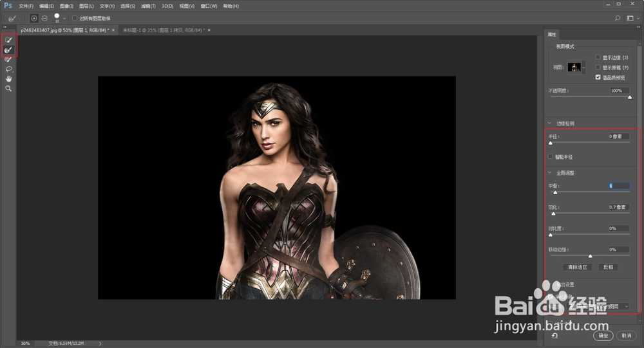Select the Lasso tool
This screenshot has height=348, width=644.
[8, 69]
